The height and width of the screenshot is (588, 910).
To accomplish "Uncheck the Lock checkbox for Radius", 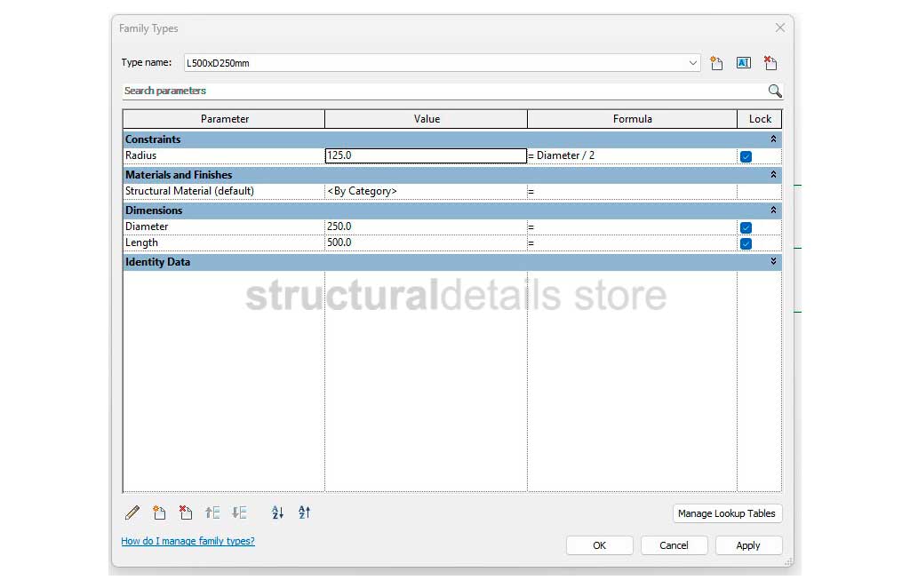I will (x=746, y=156).
